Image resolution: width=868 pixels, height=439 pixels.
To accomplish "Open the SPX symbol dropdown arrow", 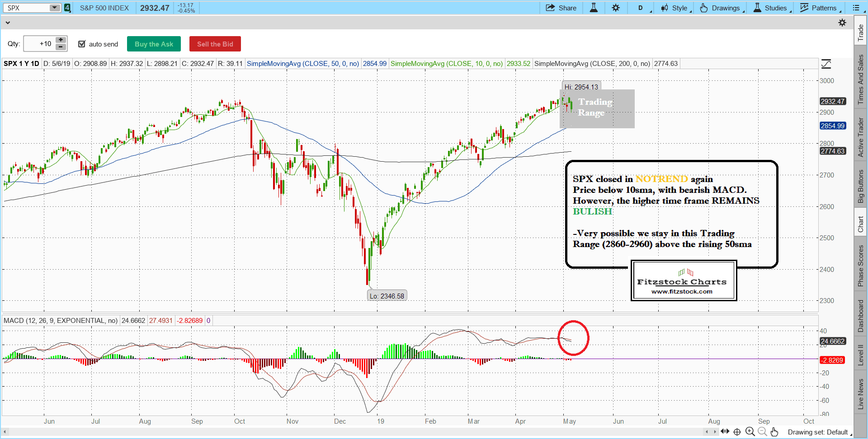I will click(x=54, y=8).
